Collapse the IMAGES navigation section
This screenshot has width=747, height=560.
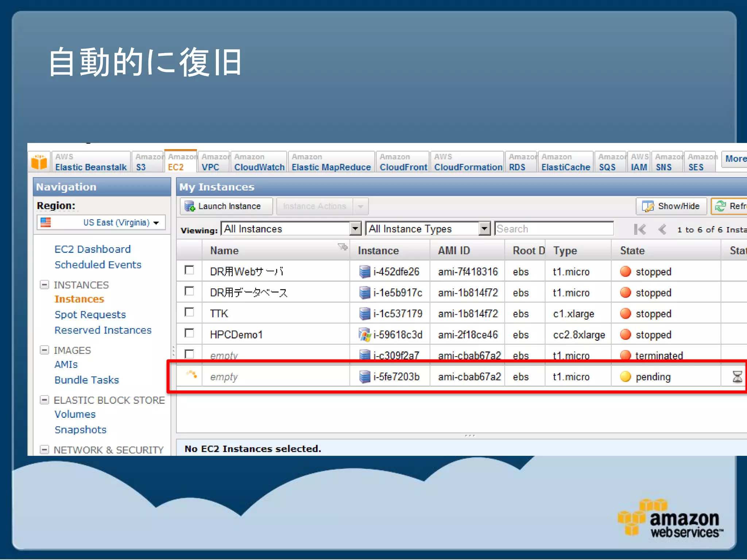[44, 350]
